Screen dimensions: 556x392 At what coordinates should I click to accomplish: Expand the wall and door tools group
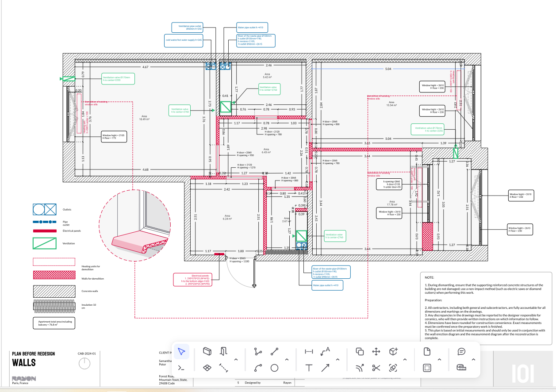pyautogui.click(x=236, y=359)
